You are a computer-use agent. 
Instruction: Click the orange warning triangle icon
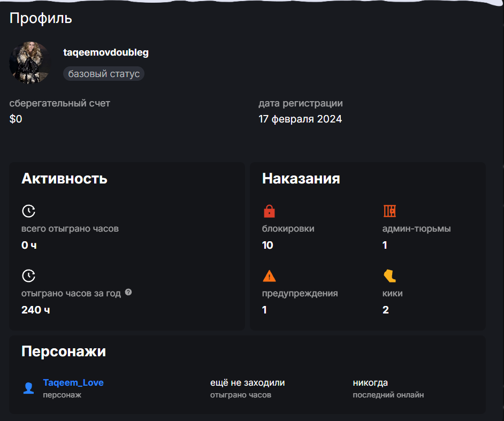pos(269,276)
